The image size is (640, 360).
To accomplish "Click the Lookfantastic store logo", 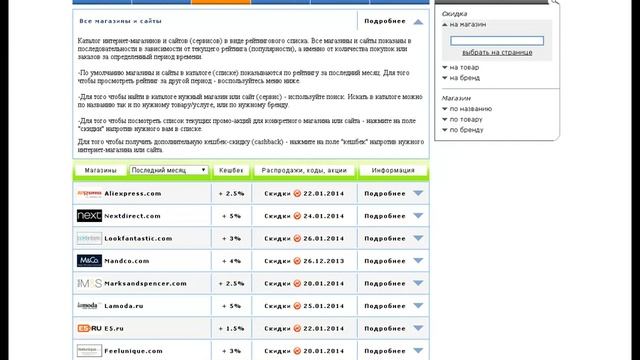I will point(89,238).
